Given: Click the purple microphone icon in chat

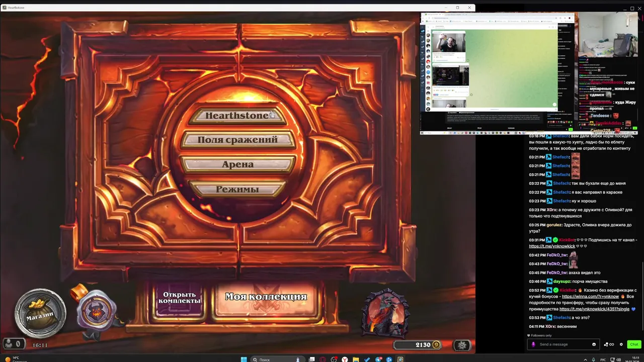Looking at the screenshot, I should click(533, 344).
